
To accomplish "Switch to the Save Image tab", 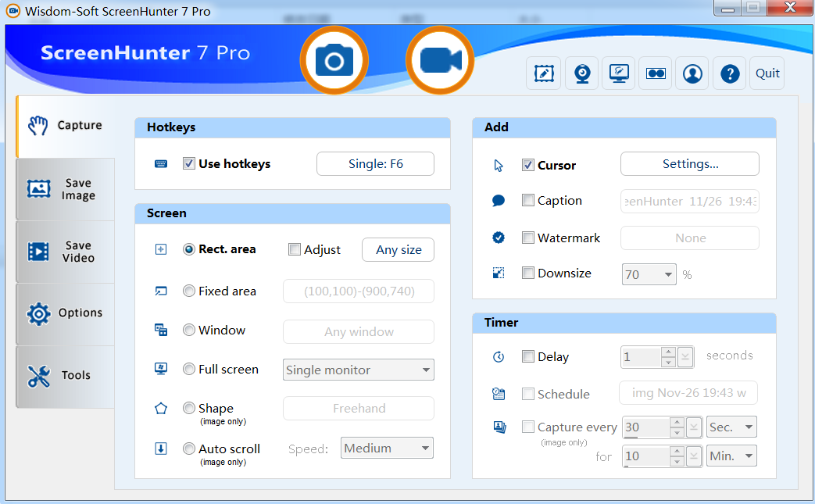I will click(x=65, y=189).
